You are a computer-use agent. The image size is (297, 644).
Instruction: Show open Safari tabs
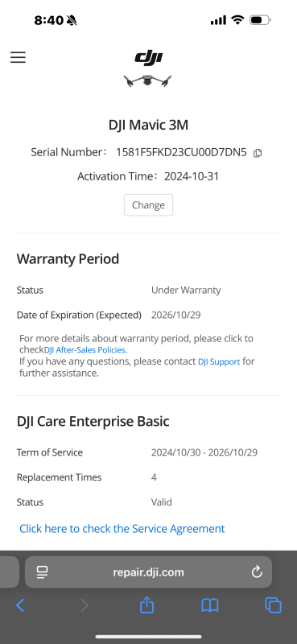tap(273, 605)
